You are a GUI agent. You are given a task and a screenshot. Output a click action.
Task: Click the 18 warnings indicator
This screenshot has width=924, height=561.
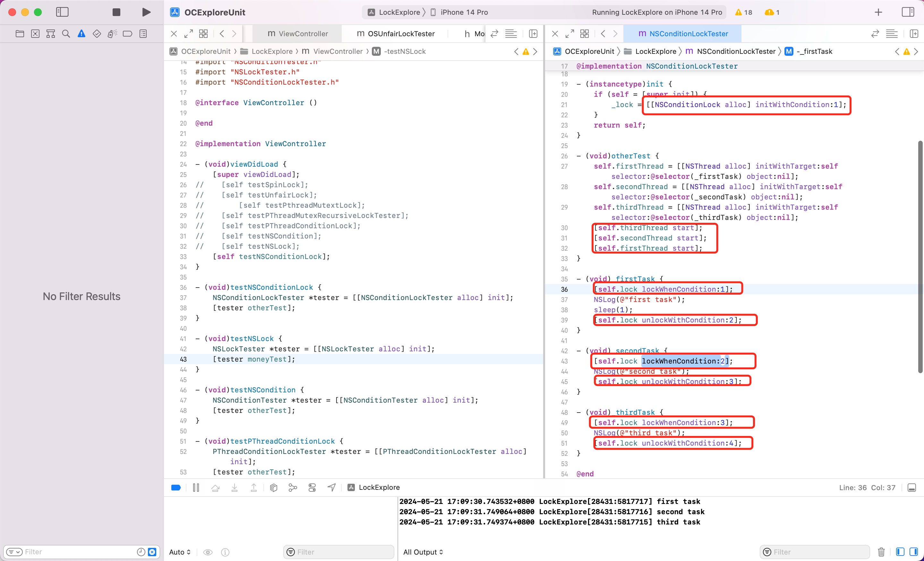pyautogui.click(x=744, y=12)
